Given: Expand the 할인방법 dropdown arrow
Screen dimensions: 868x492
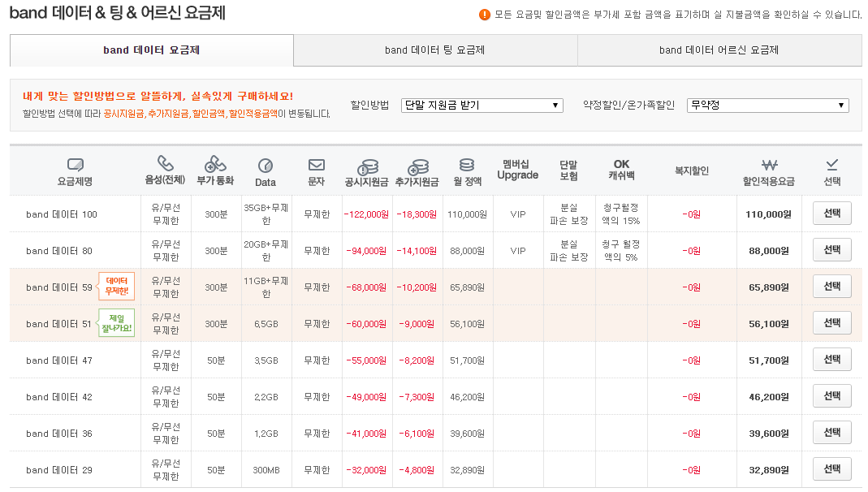Looking at the screenshot, I should 555,104.
